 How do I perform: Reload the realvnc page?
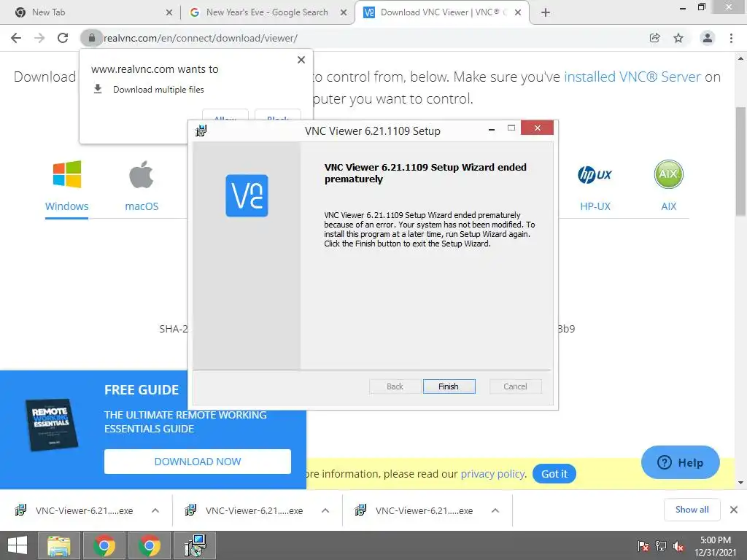(63, 38)
